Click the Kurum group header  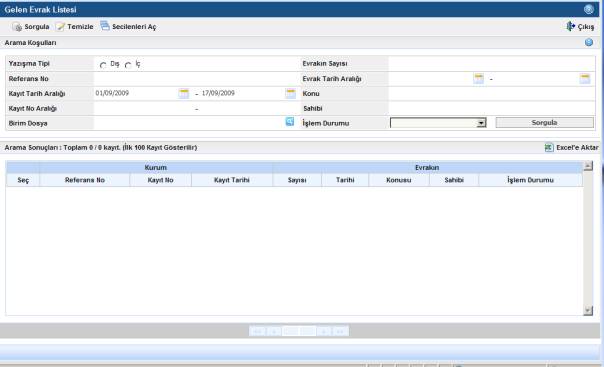(156, 168)
